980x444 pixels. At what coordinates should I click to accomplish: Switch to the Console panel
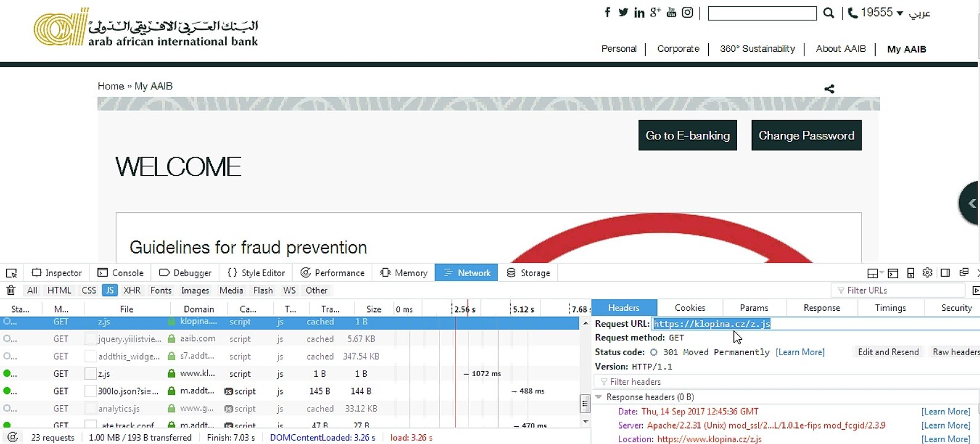[120, 273]
